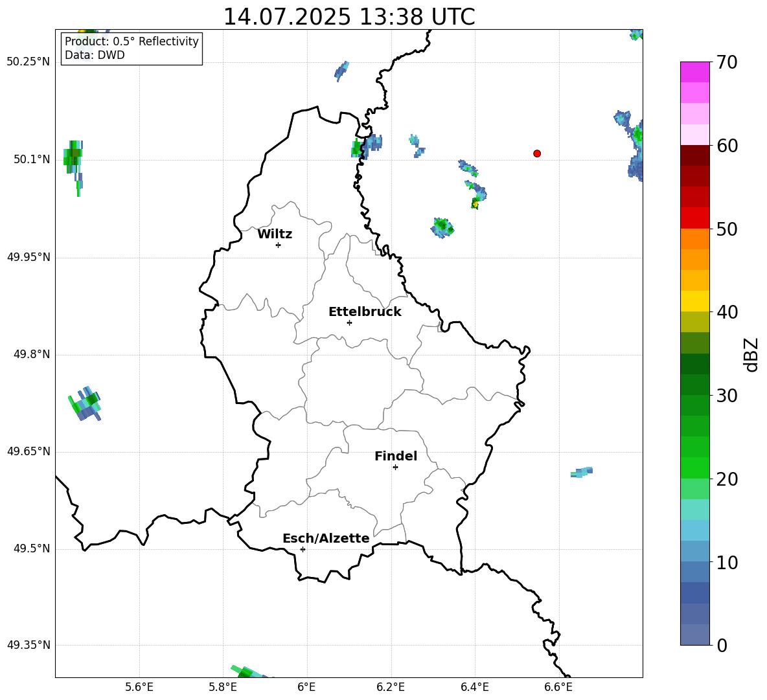767x700 pixels.
Task: Click the Esch/Alzette station label
Action: 326,538
